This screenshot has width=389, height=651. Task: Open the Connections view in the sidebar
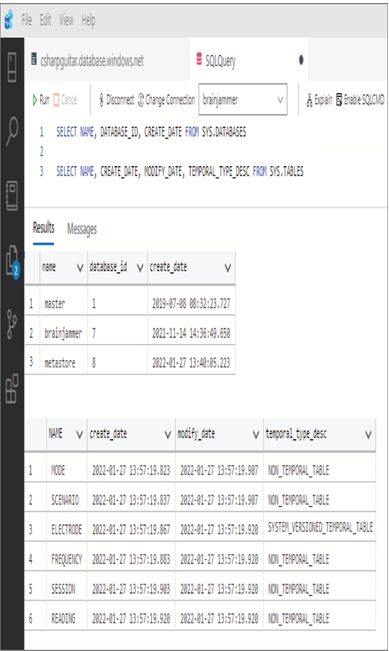point(12,67)
